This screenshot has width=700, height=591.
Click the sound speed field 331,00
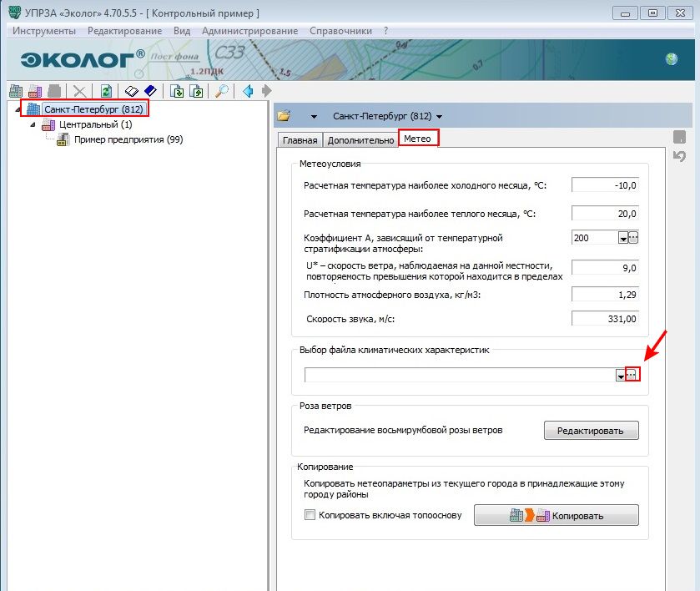click(x=605, y=319)
